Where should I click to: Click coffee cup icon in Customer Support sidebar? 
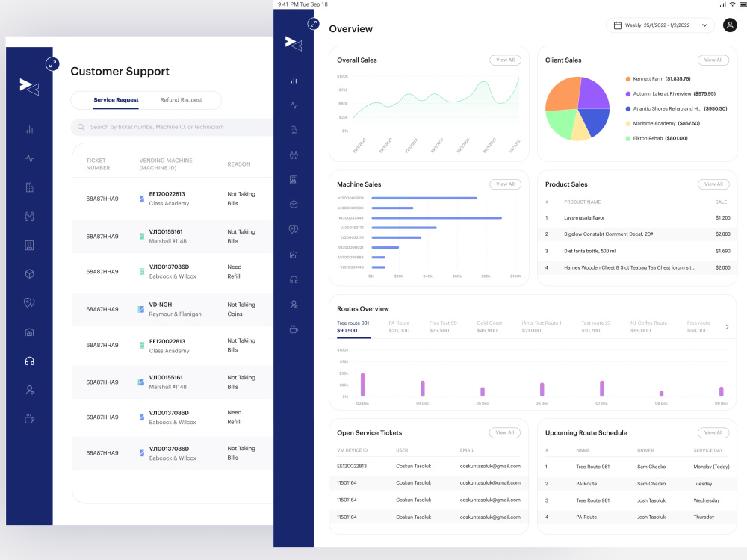coord(30,419)
